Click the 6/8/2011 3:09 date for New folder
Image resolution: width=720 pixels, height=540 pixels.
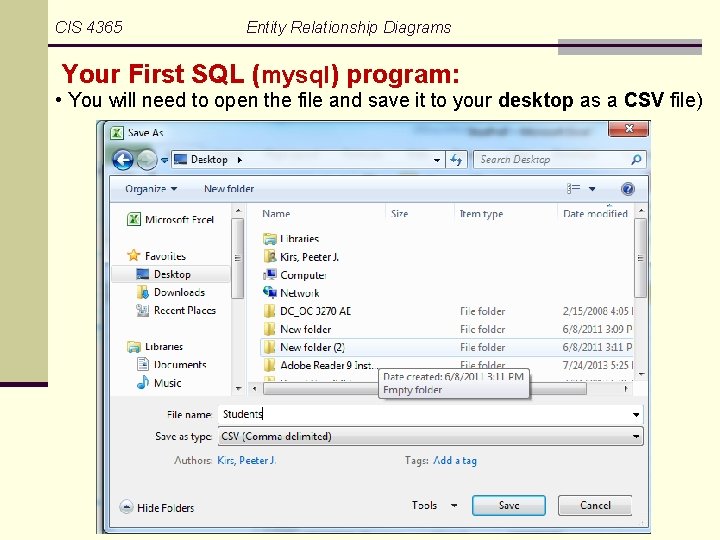(597, 329)
